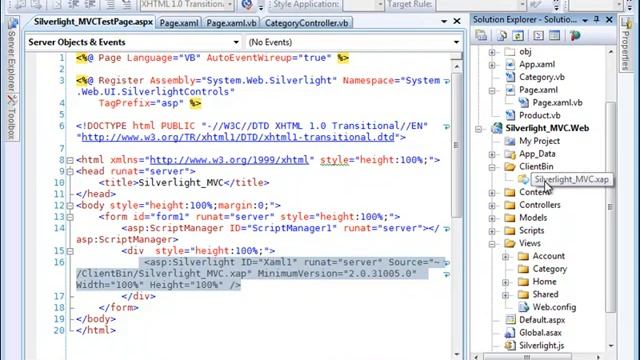Click the editor vertical scrollbar thumb
The height and width of the screenshot is (360, 640).
[456, 145]
